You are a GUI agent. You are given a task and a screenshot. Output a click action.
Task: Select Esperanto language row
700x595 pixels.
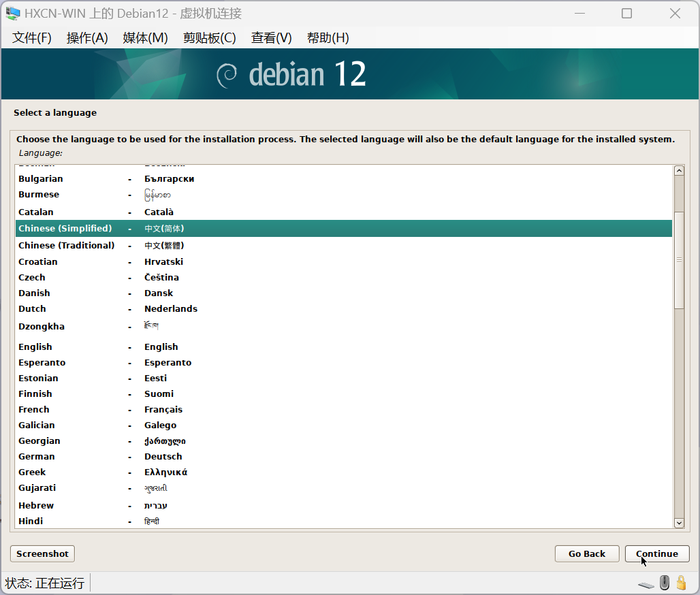(x=344, y=362)
